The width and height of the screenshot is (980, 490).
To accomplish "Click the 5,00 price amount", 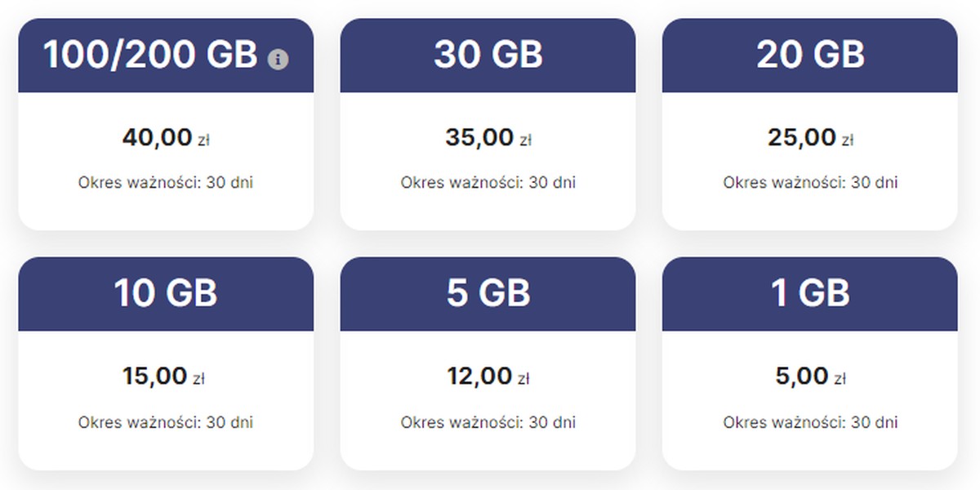I will click(x=801, y=376).
